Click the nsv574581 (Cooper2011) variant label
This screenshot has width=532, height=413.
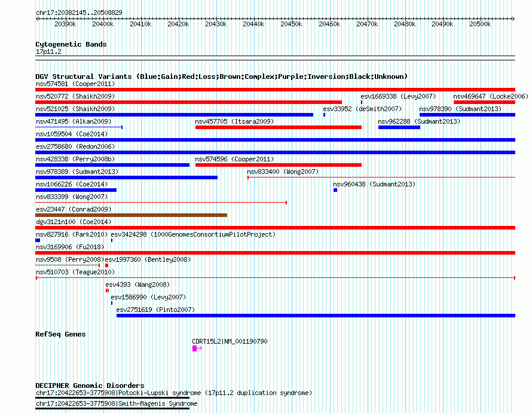[75, 84]
